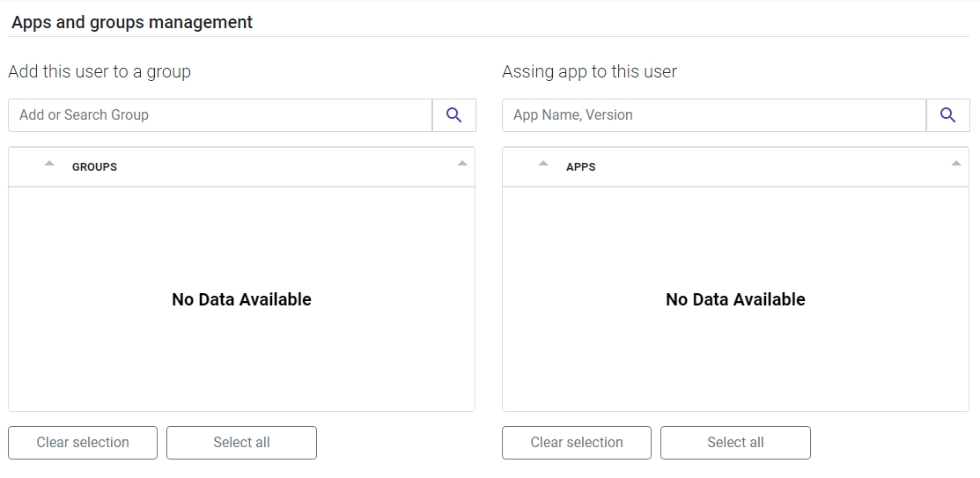Click sort arrow at end of APPS header

tap(955, 164)
